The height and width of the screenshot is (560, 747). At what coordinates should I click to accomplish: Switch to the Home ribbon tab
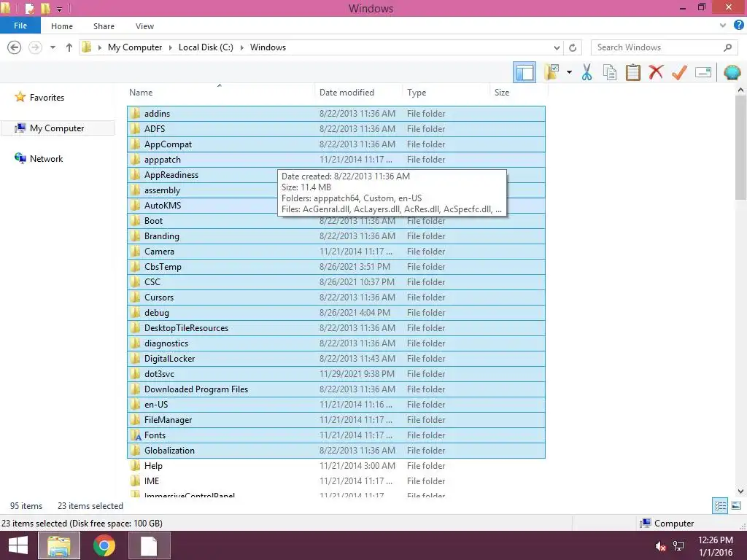tap(62, 26)
